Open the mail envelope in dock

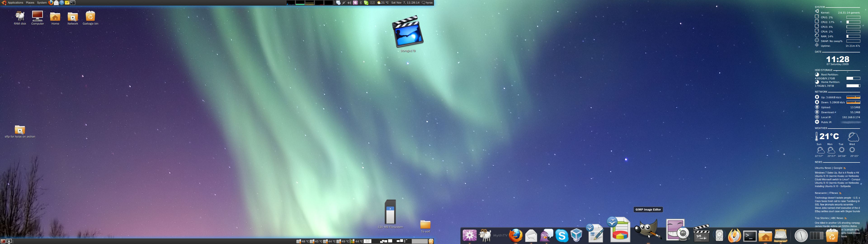tap(531, 235)
